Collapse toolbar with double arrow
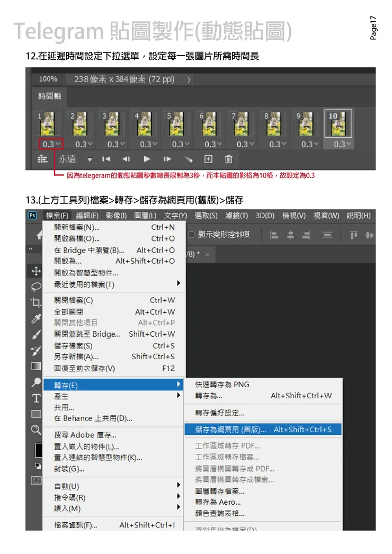 (x=31, y=249)
